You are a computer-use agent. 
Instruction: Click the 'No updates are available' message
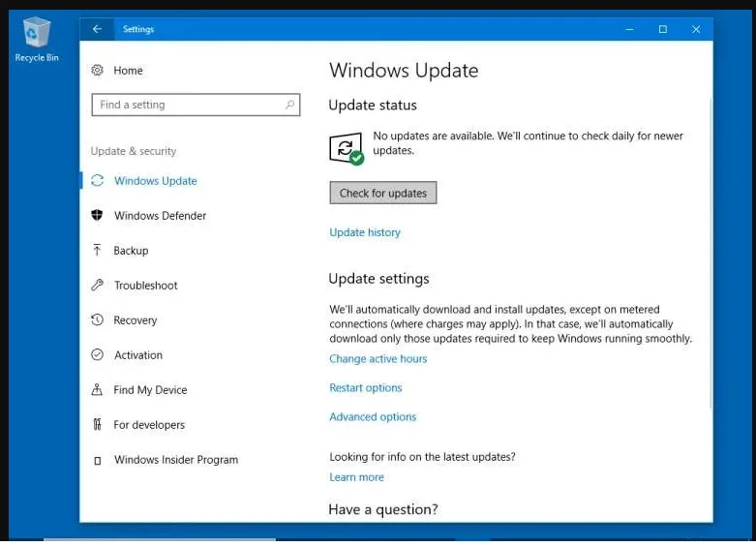click(x=528, y=142)
